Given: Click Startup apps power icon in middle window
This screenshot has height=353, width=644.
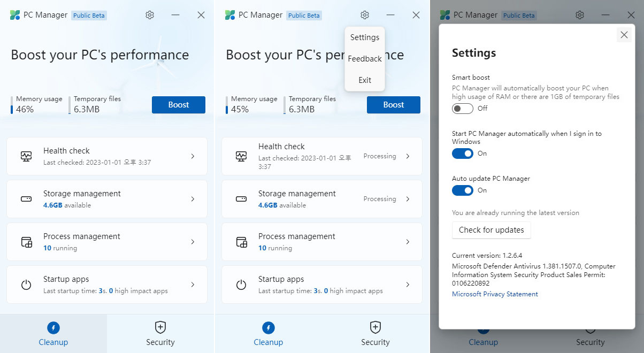Looking at the screenshot, I should point(241,285).
